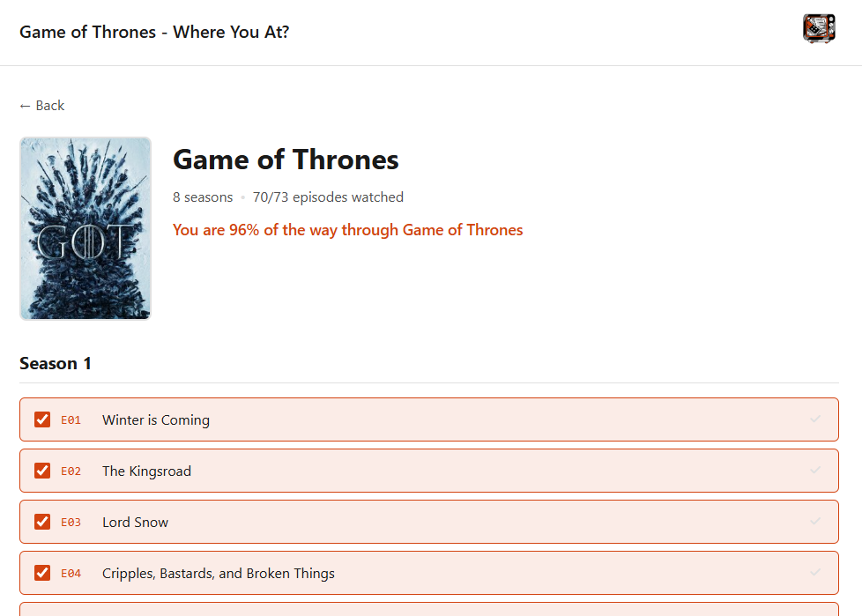The width and height of the screenshot is (862, 616).
Task: Uncheck the E02 The Kingsroad checkbox
Action: click(x=42, y=471)
